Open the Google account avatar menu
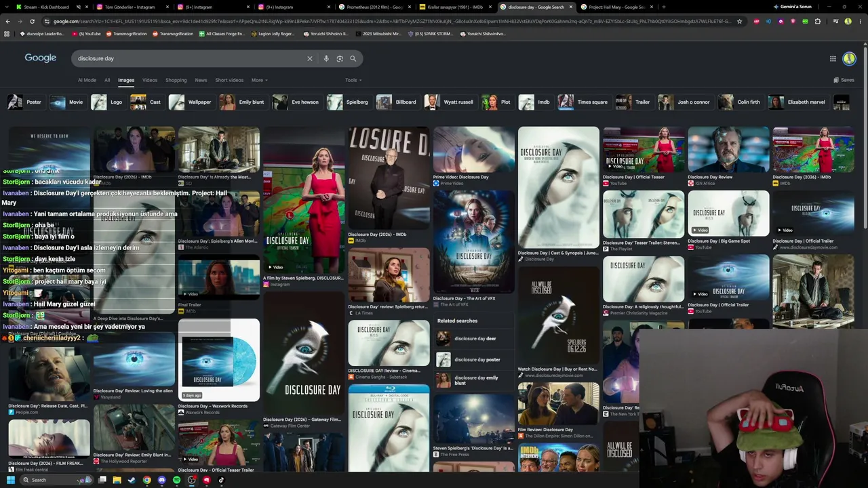868x488 pixels. point(849,58)
